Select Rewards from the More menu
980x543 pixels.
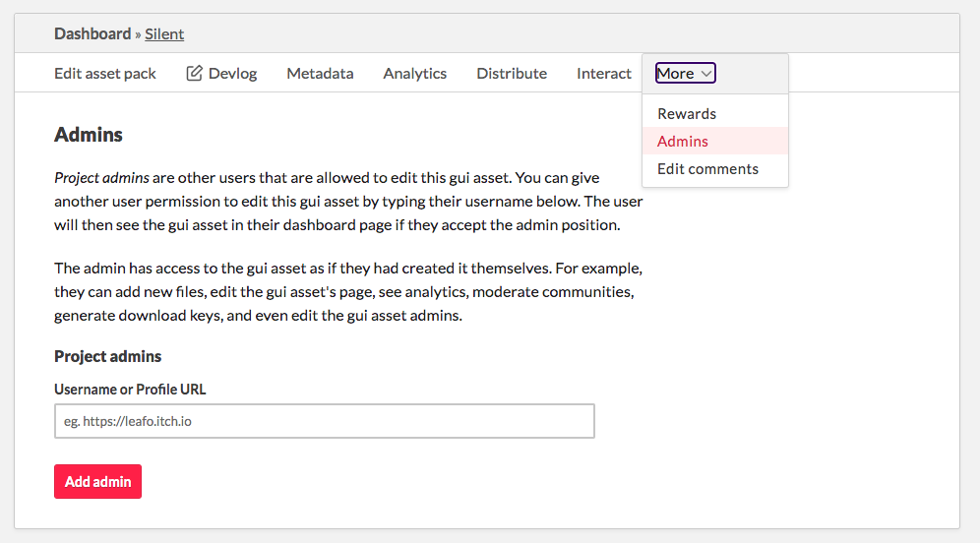(x=687, y=114)
